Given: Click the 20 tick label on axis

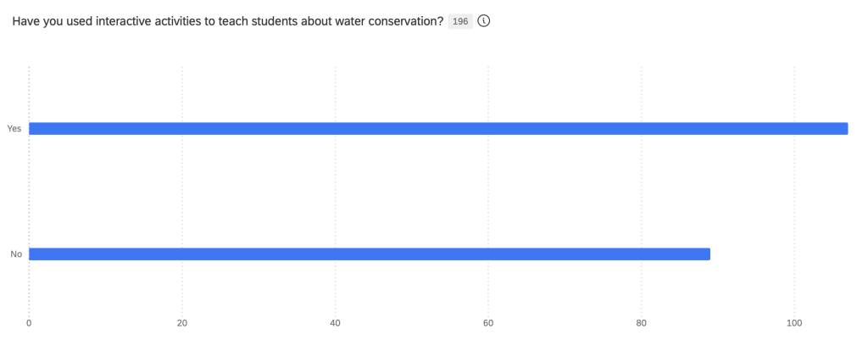Looking at the screenshot, I should [x=182, y=323].
